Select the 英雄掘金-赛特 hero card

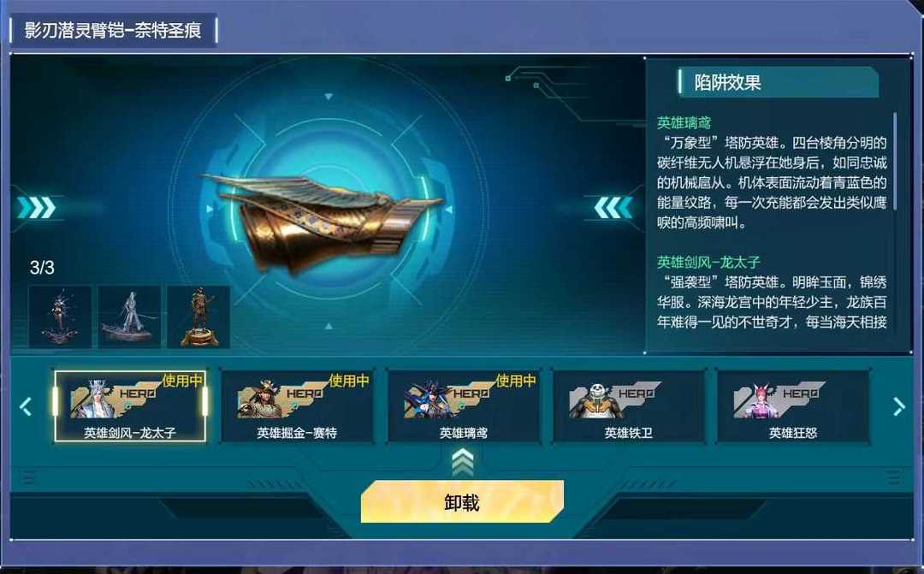tap(297, 405)
